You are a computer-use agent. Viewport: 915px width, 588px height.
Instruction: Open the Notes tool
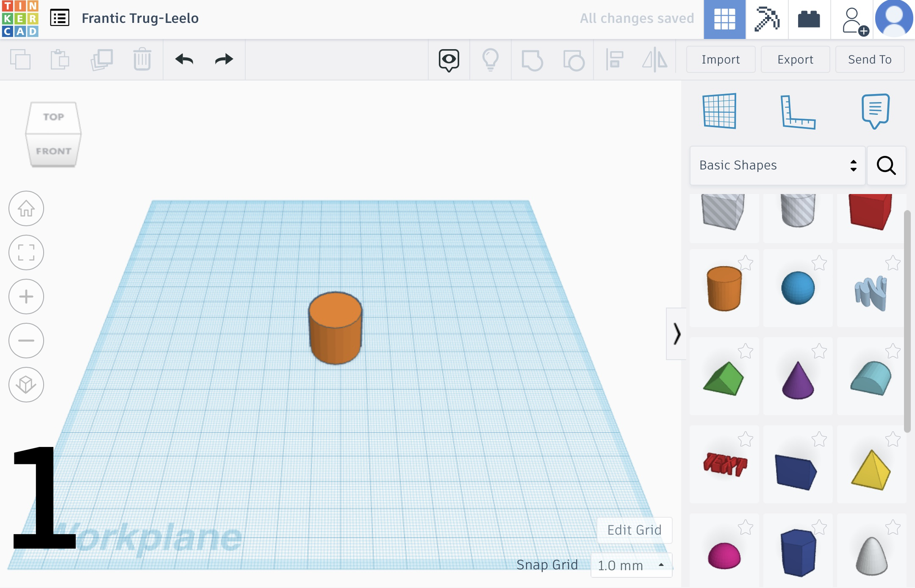point(875,111)
